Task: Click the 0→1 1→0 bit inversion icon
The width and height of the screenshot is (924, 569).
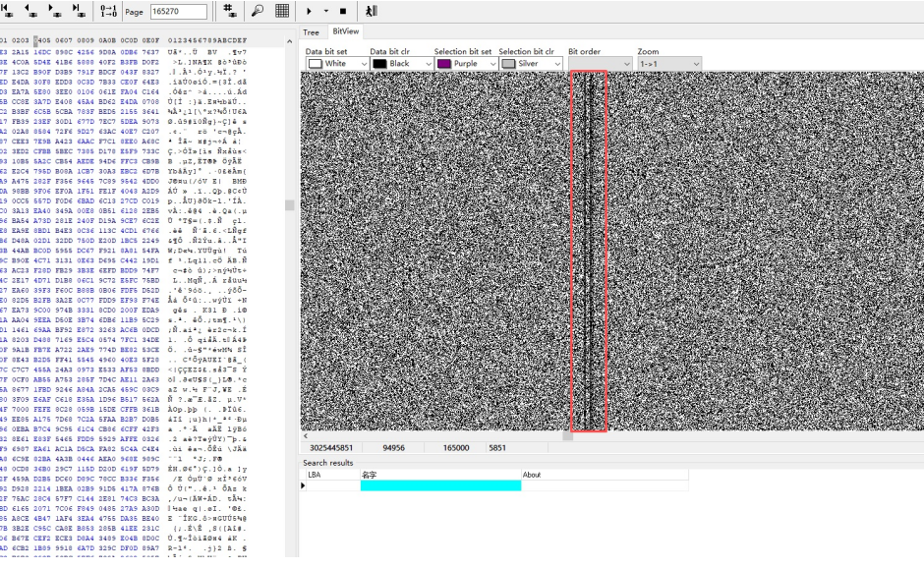Action: pos(108,11)
